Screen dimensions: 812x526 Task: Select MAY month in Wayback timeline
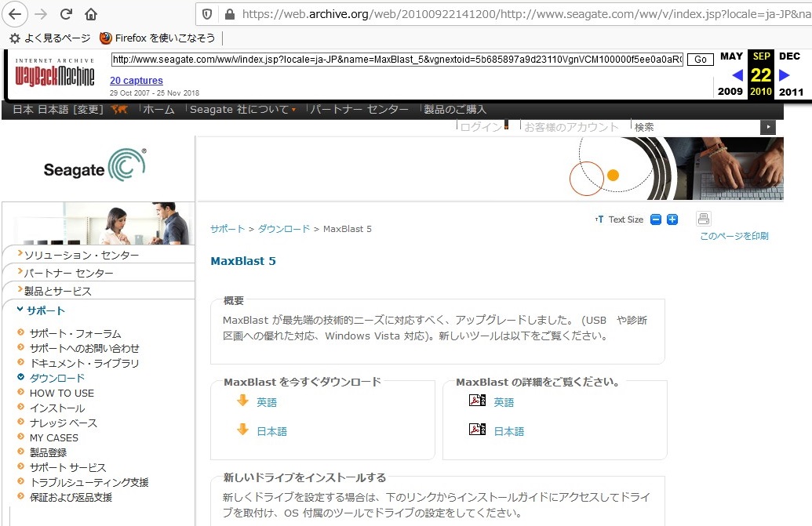tap(731, 56)
